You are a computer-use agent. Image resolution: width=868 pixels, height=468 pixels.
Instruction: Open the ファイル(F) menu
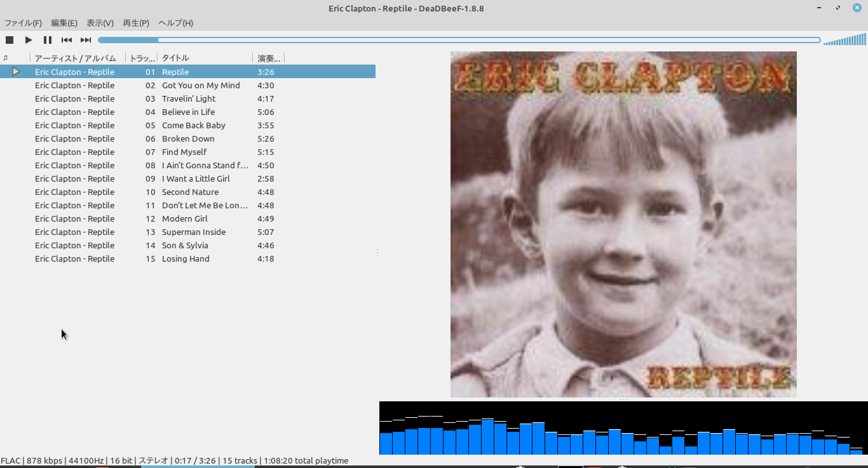[x=23, y=23]
